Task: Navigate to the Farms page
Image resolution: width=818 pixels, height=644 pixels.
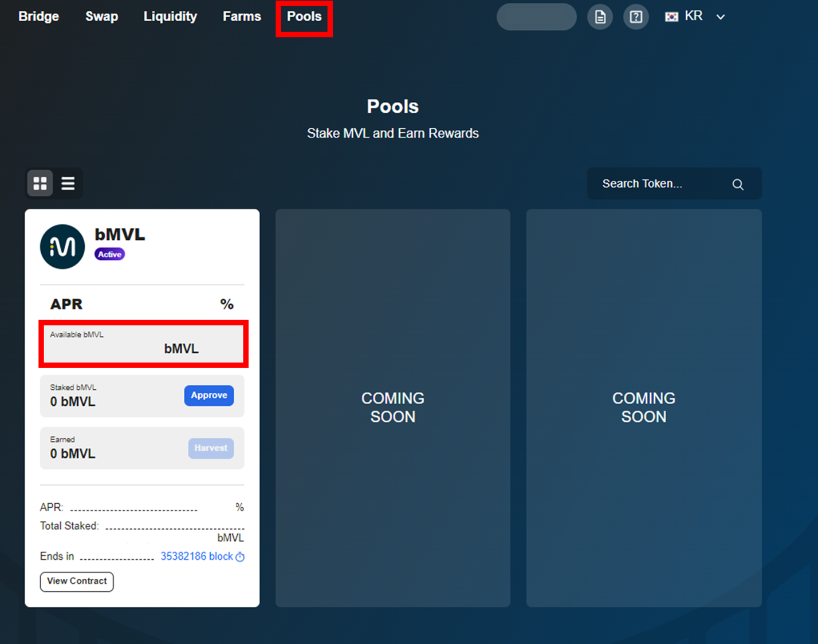Action: [242, 17]
